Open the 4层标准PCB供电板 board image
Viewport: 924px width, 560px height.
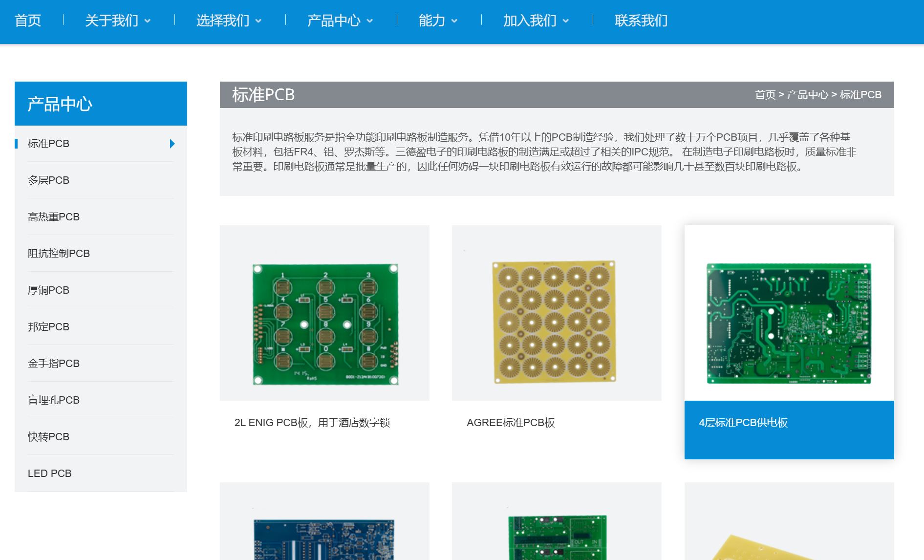pos(789,313)
